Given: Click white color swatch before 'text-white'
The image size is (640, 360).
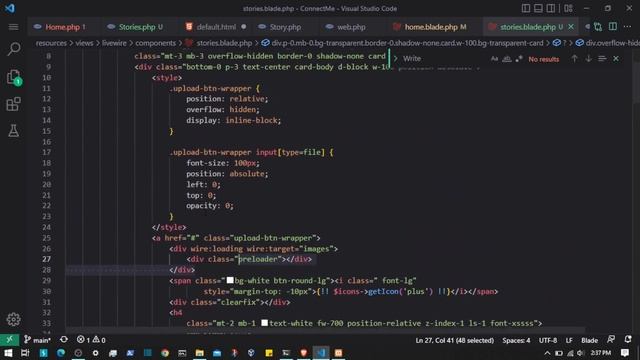Looking at the screenshot, I should click(264, 323).
